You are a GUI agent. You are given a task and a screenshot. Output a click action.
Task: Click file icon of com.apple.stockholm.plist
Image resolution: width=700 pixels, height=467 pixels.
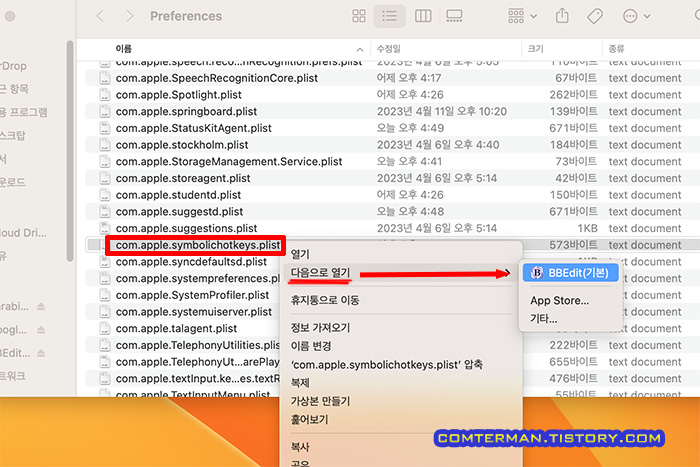pyautogui.click(x=105, y=145)
